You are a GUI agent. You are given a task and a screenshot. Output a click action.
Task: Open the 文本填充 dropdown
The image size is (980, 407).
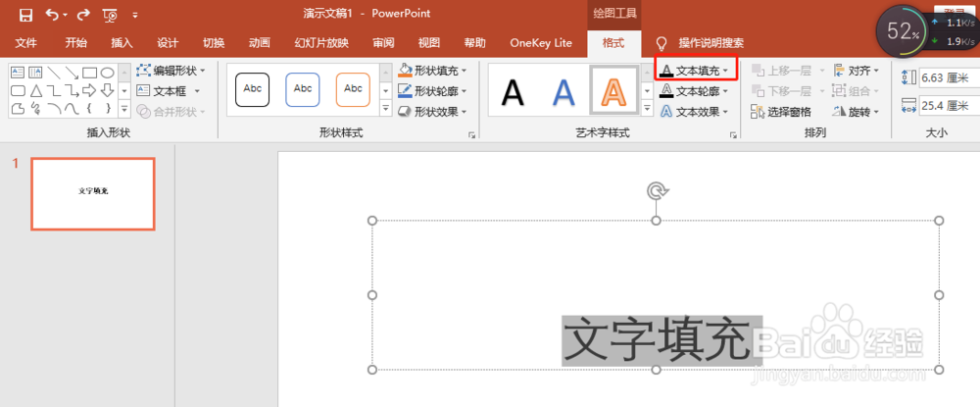pos(695,71)
